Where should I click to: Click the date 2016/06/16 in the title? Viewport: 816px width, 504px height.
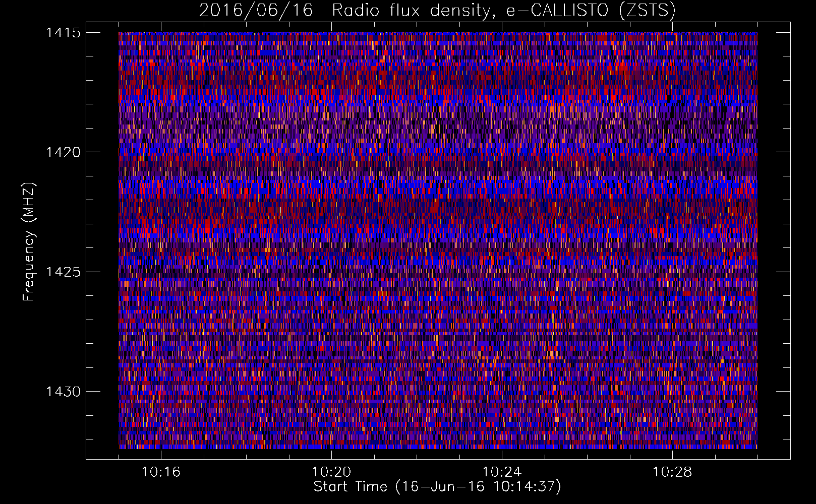pos(256,10)
